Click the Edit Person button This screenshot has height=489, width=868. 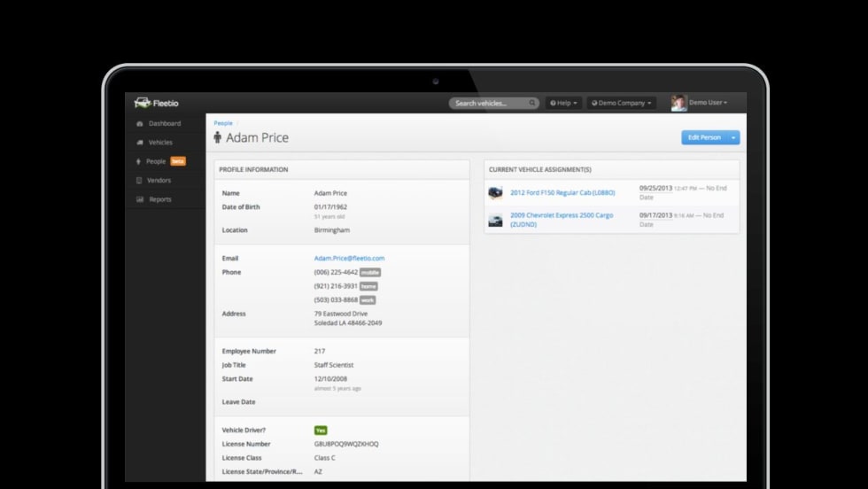(x=704, y=137)
